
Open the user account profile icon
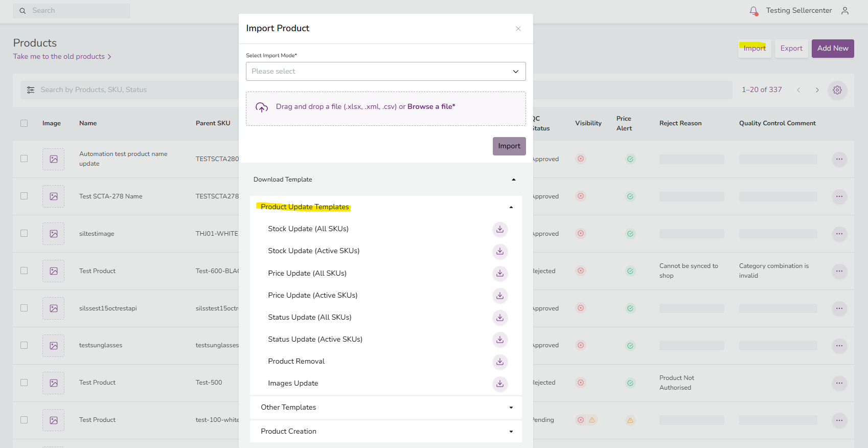(x=845, y=11)
